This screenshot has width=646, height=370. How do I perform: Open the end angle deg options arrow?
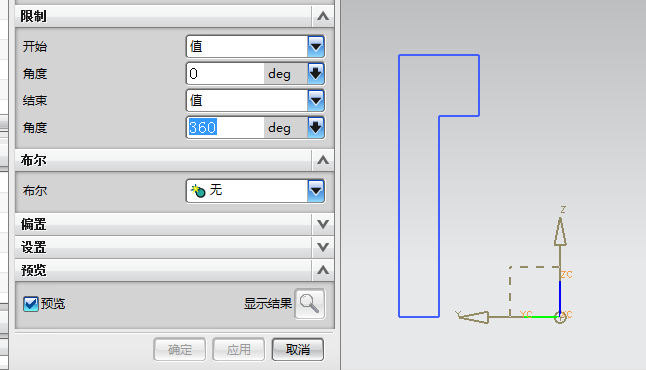click(x=316, y=128)
